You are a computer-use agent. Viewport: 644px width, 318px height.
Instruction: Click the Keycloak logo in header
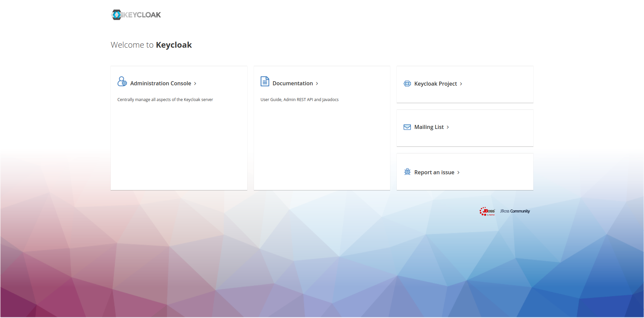pos(136,15)
